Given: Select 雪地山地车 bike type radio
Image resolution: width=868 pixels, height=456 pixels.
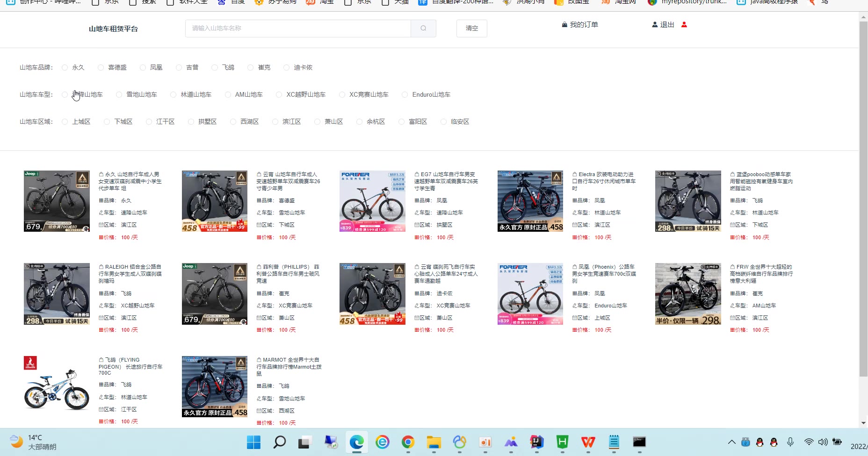Looking at the screenshot, I should pyautogui.click(x=119, y=95).
